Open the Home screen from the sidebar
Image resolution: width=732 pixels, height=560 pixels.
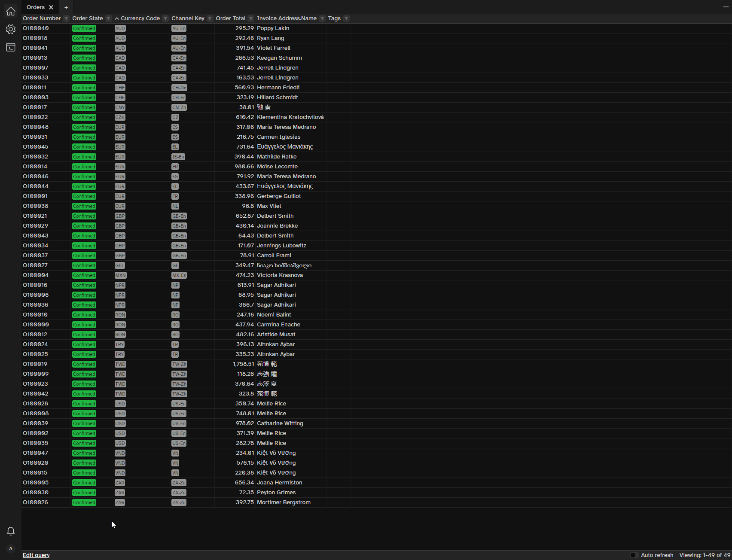tap(10, 11)
